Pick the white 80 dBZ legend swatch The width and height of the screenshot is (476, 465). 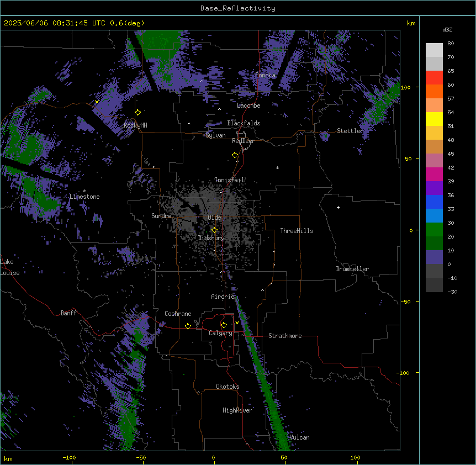(434, 50)
